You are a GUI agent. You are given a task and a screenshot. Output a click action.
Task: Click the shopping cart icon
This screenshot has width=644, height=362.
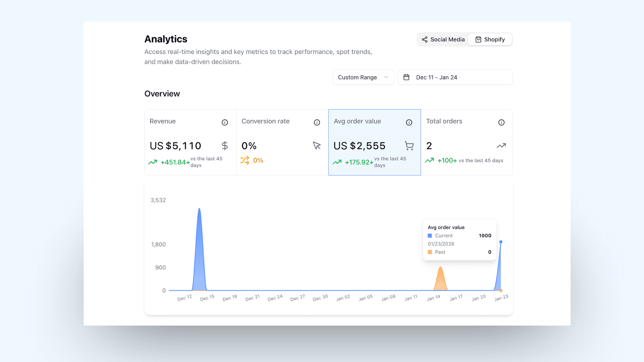[409, 146]
